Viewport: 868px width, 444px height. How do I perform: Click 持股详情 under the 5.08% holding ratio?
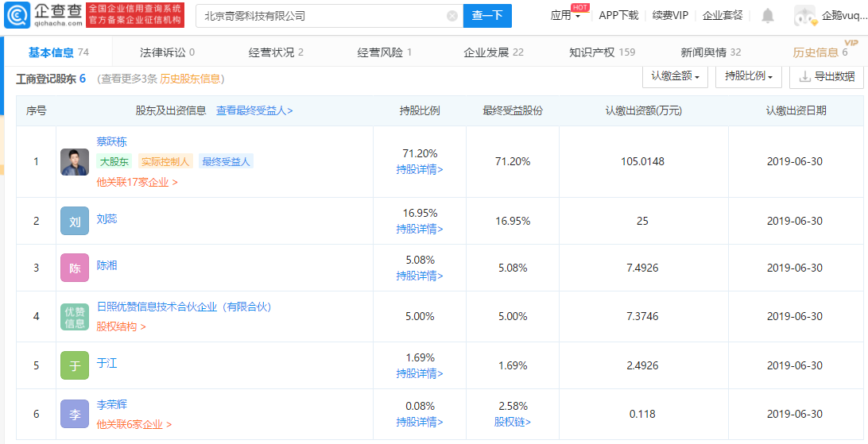pyautogui.click(x=420, y=276)
